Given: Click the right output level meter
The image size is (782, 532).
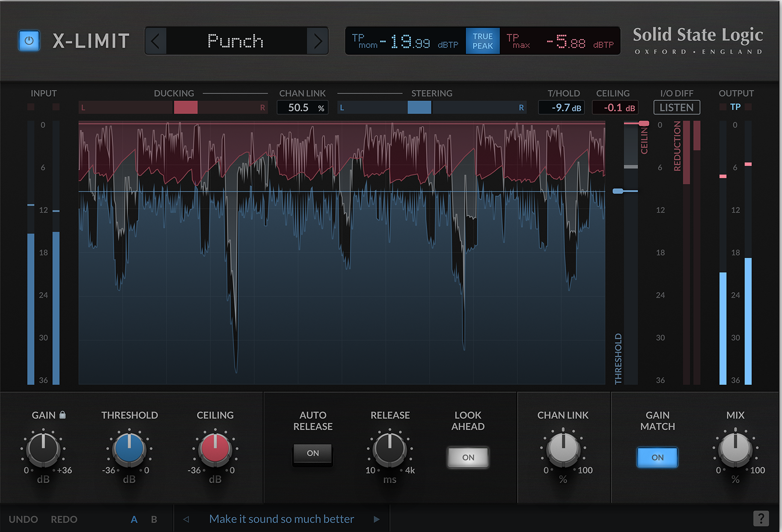Looking at the screenshot, I should coord(748,253).
